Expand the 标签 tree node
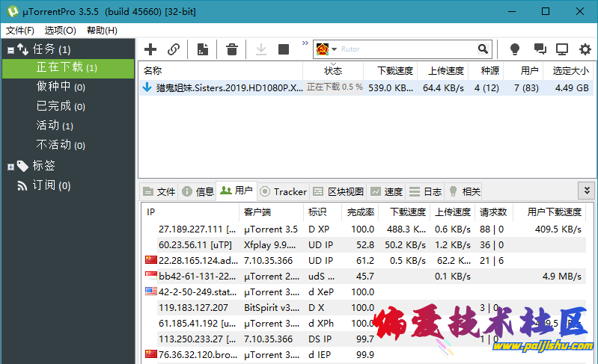The image size is (598, 364). tap(10, 166)
